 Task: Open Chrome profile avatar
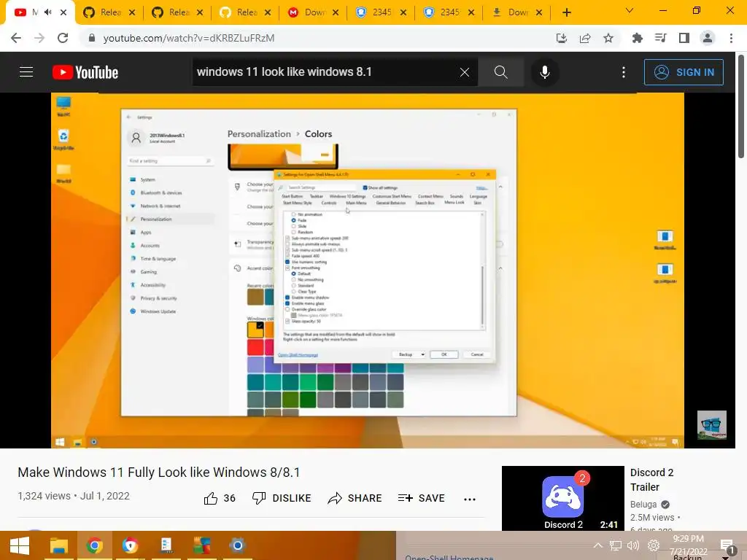708,38
